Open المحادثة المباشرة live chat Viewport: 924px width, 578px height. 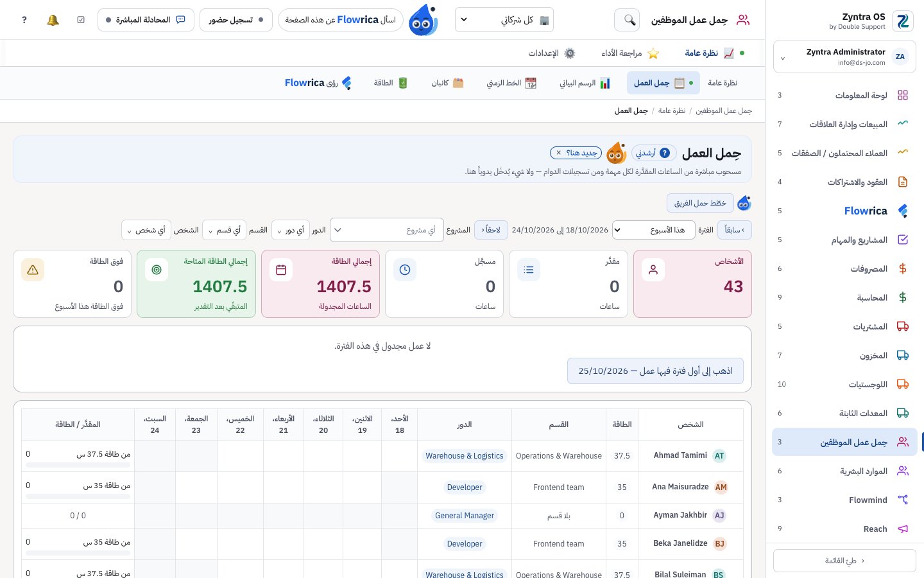coord(146,20)
